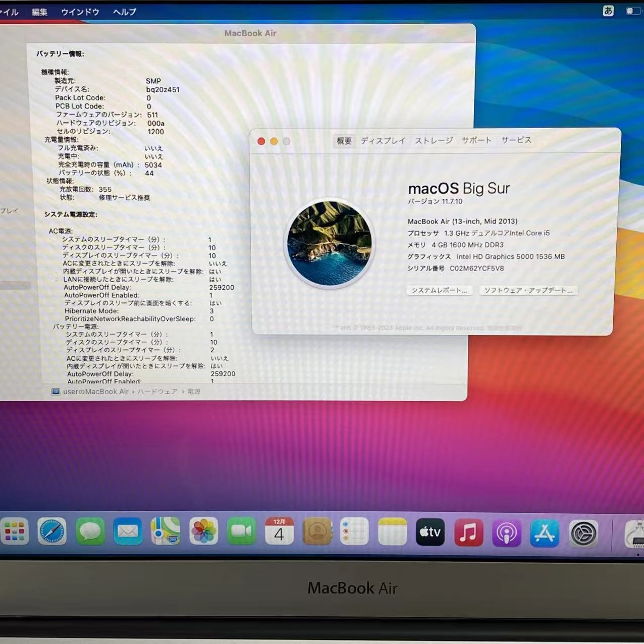Image resolution: width=644 pixels, height=644 pixels.
Task: Navigate to ハードウェア in the breadcrumb path
Action: (156, 392)
